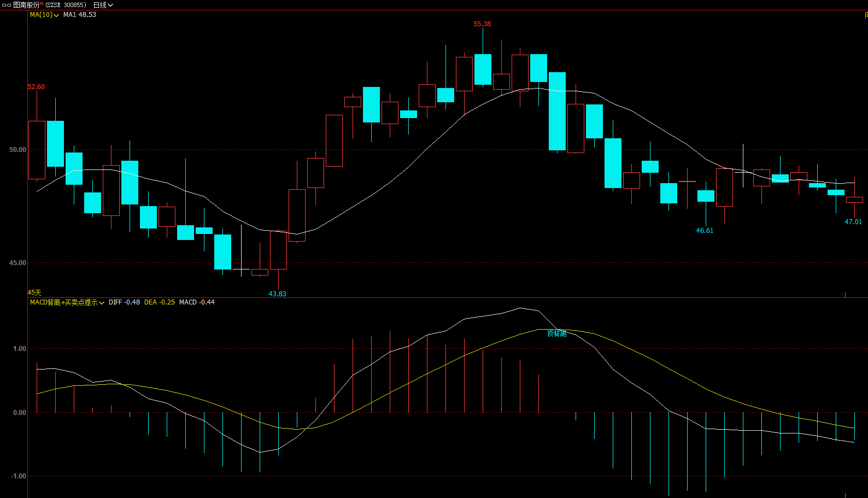Open the 日线 period dropdown

coord(103,5)
